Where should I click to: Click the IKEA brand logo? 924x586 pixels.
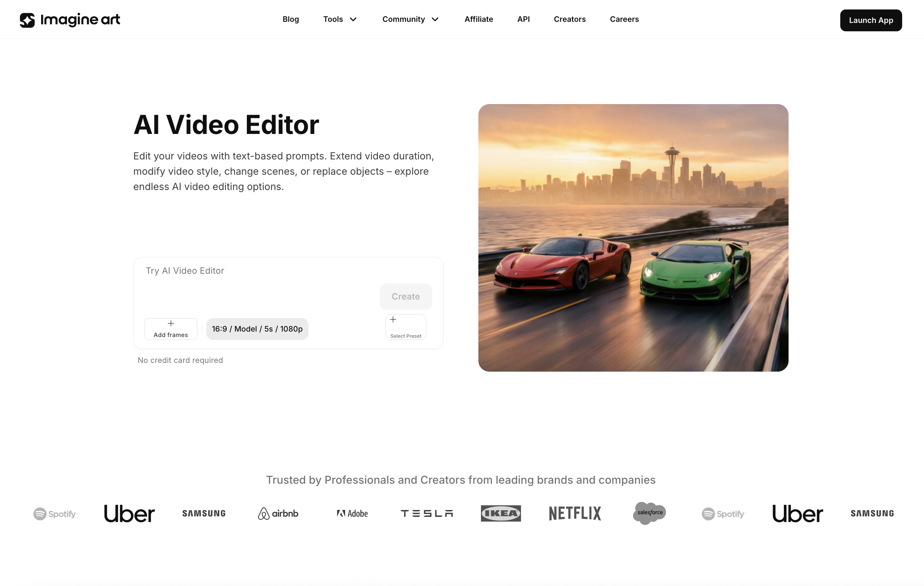coord(501,514)
